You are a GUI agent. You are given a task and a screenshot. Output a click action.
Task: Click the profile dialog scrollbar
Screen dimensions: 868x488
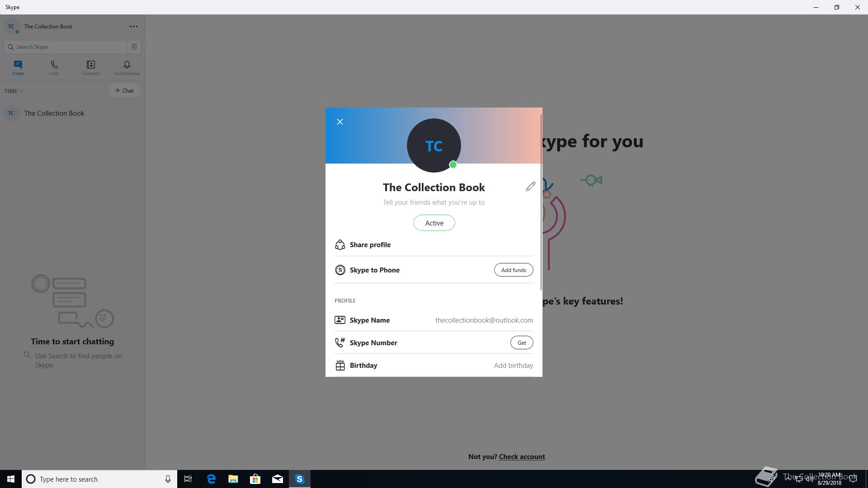(x=541, y=202)
